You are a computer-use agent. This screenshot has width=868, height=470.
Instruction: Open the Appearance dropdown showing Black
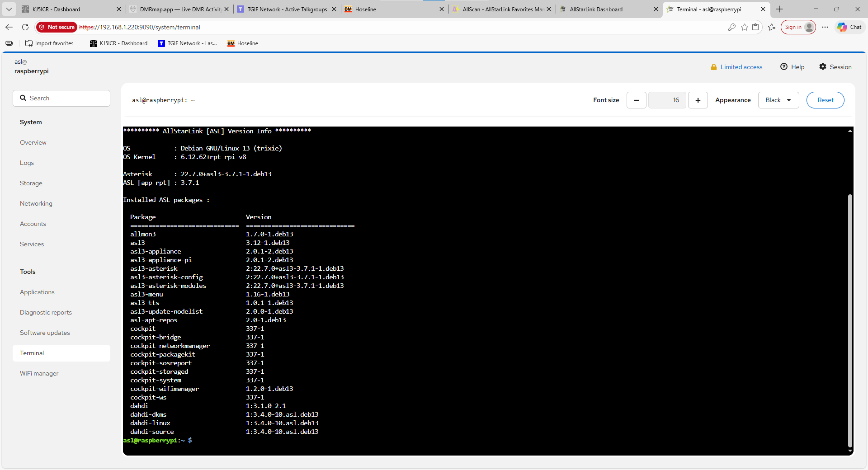pos(778,100)
